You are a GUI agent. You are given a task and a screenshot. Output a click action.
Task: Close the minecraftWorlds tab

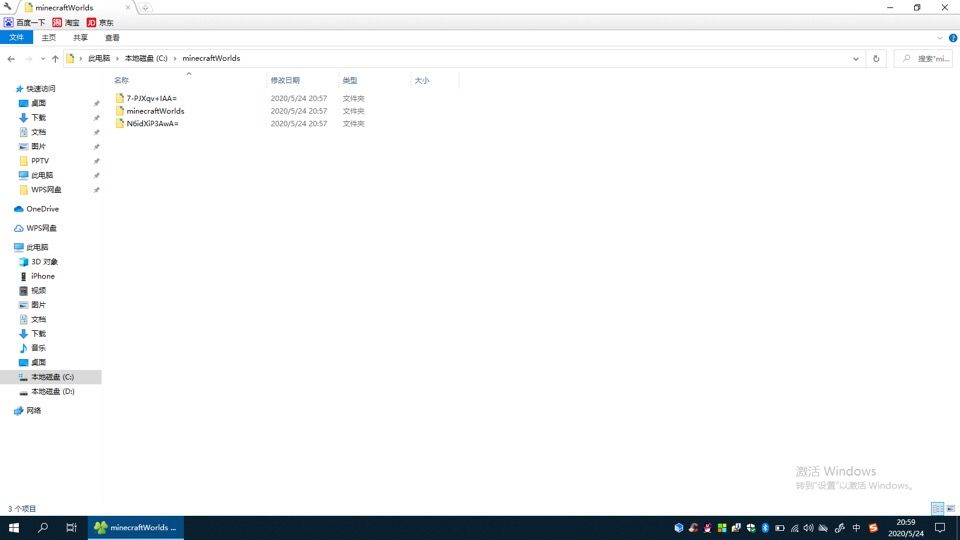(x=127, y=7)
